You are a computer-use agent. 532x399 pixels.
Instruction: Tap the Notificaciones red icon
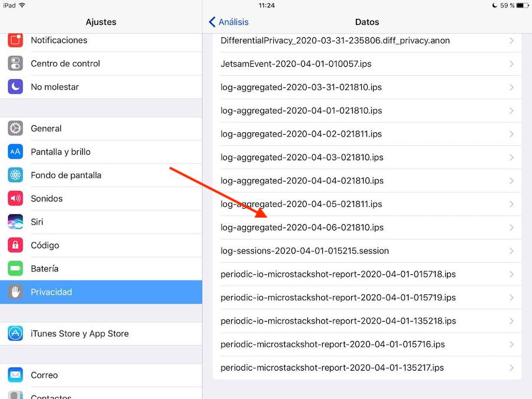pyautogui.click(x=15, y=40)
